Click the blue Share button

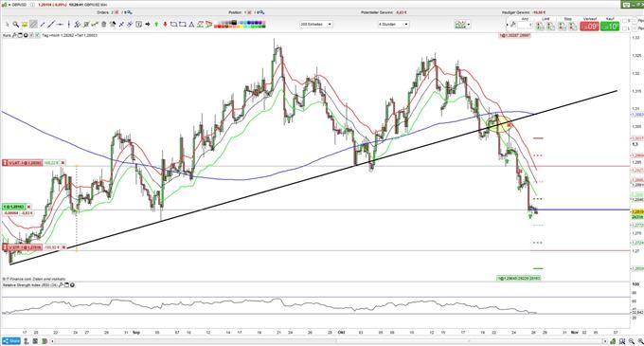coord(11,341)
